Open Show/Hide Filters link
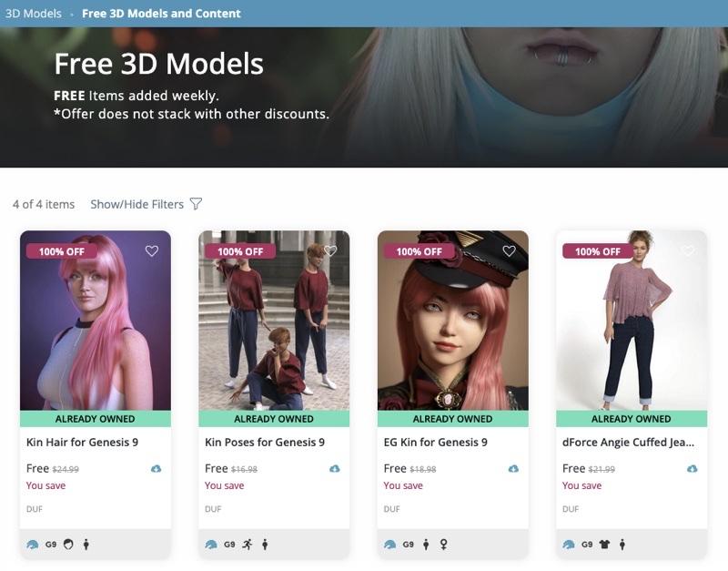728x571 pixels. click(x=137, y=204)
